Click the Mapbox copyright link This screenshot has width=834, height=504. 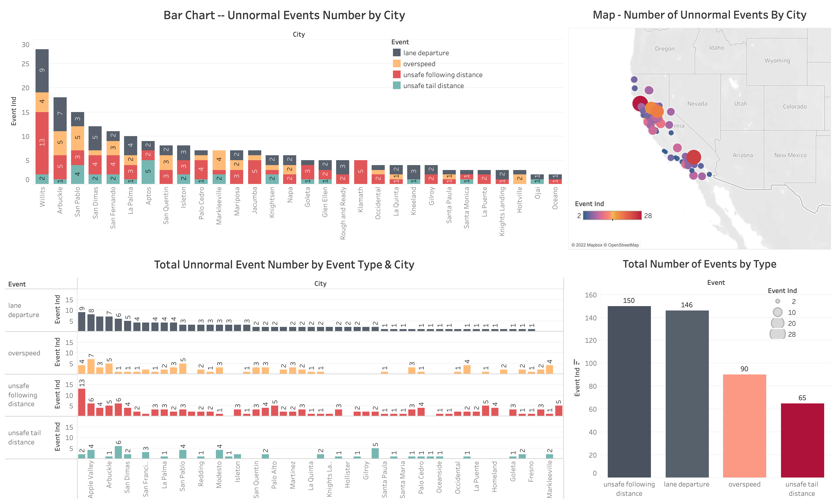click(587, 245)
